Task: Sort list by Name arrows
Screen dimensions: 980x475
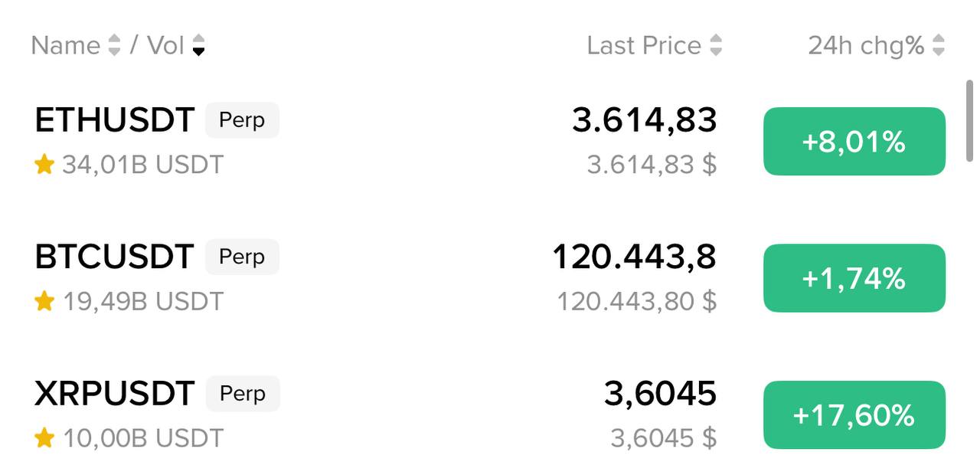Action: pyautogui.click(x=114, y=45)
